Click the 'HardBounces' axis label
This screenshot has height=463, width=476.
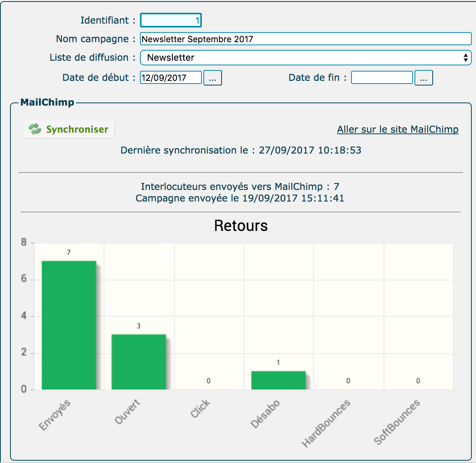(x=326, y=423)
